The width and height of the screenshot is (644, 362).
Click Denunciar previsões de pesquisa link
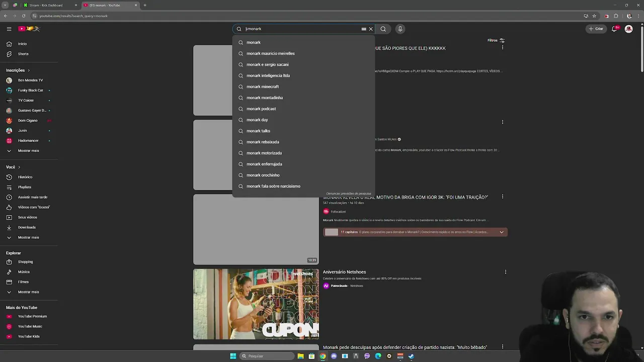349,194
